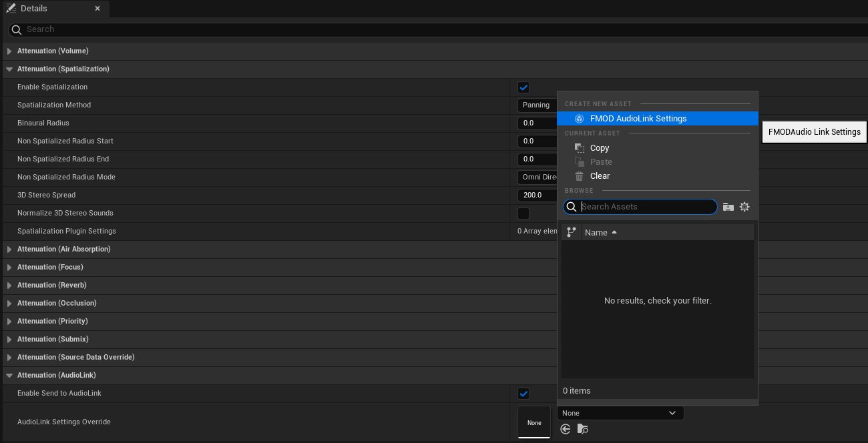Click the Clear trash icon
This screenshot has width=868, height=443.
coord(579,176)
